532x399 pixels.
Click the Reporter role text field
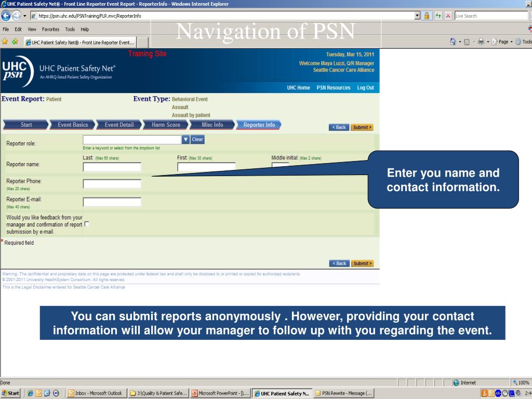132,139
